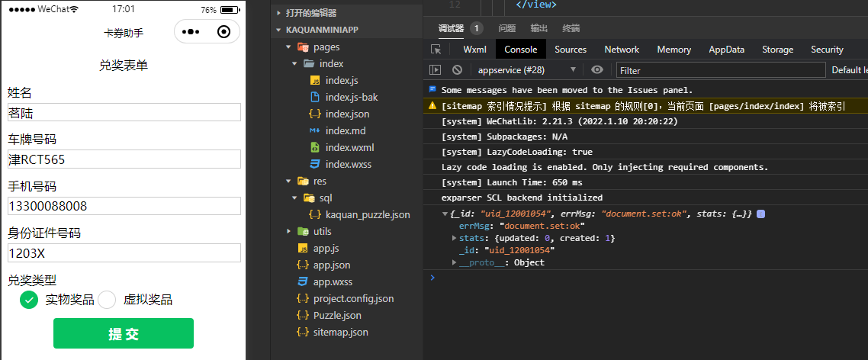Expand the utils folder
This screenshot has height=360, width=868.
click(288, 231)
